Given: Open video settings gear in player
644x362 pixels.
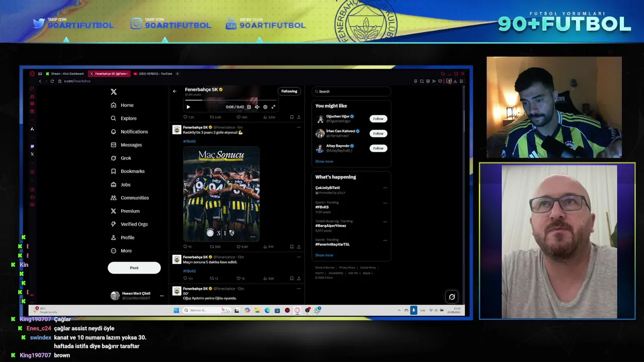Looking at the screenshot, I should 265,107.
